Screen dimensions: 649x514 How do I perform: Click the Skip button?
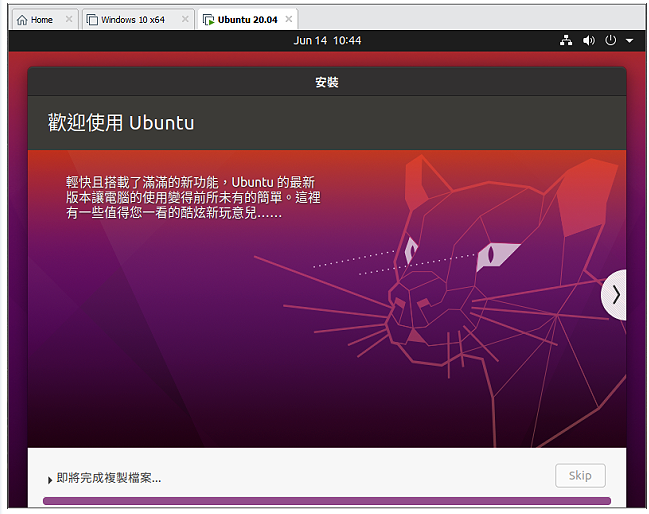coord(580,476)
